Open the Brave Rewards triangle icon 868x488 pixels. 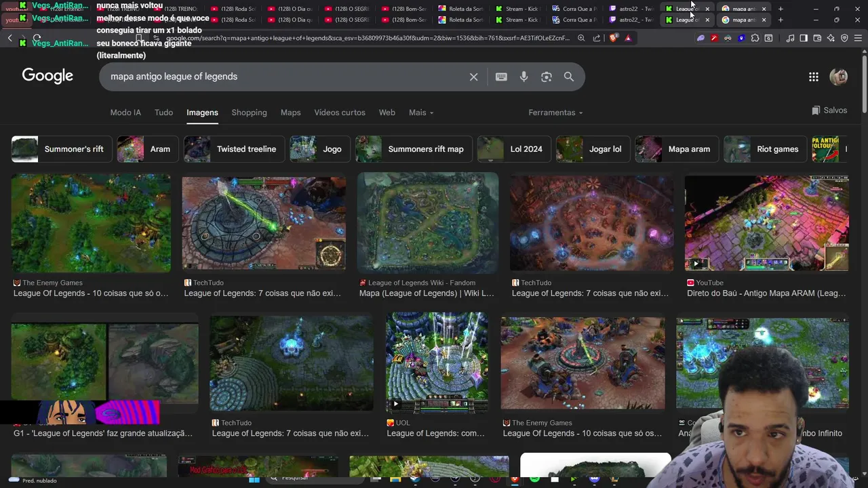tap(628, 38)
